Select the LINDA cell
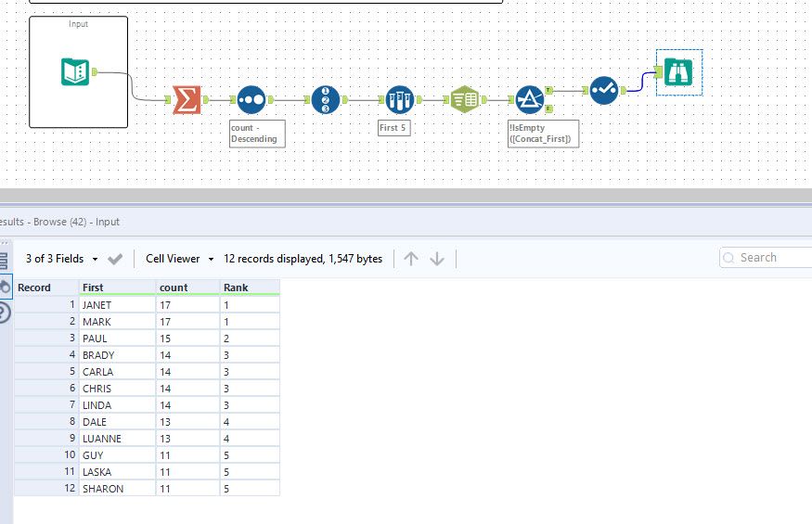Viewport: 812px width, 524px height. pyautogui.click(x=118, y=405)
